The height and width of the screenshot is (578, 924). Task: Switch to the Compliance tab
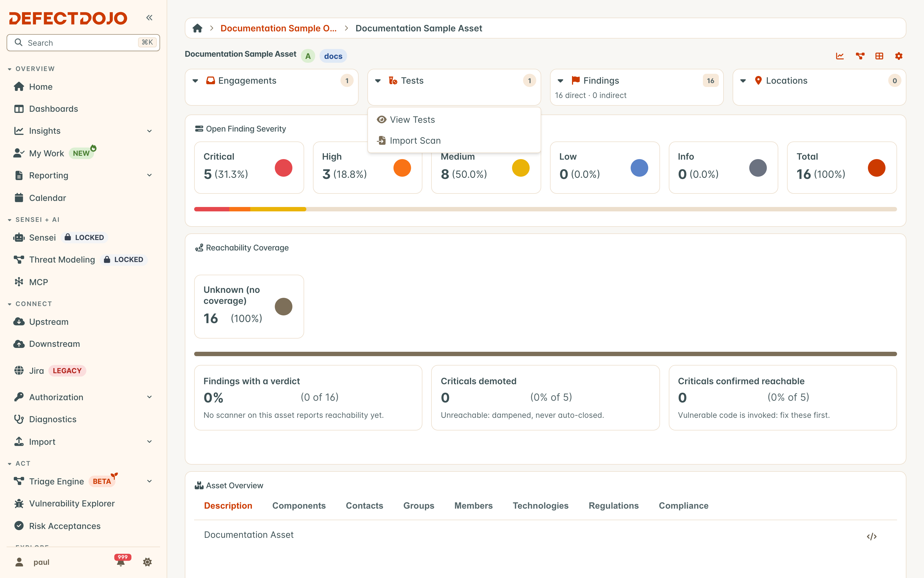tap(683, 506)
